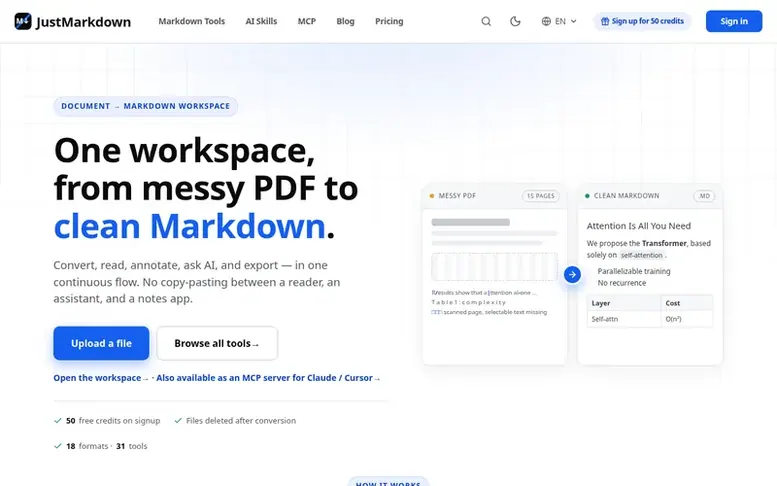This screenshot has width=777, height=486.
Task: Click Sign up for 50 credits
Action: pyautogui.click(x=642, y=21)
